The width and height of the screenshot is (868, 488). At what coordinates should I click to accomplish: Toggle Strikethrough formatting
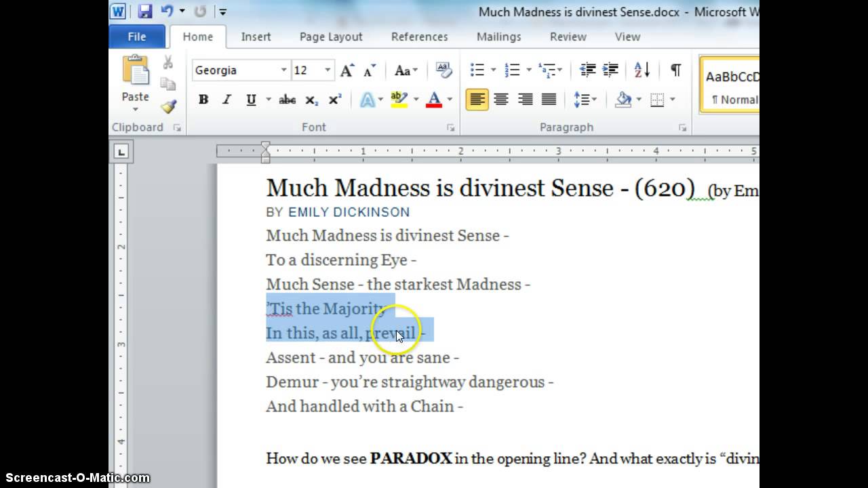coord(288,100)
